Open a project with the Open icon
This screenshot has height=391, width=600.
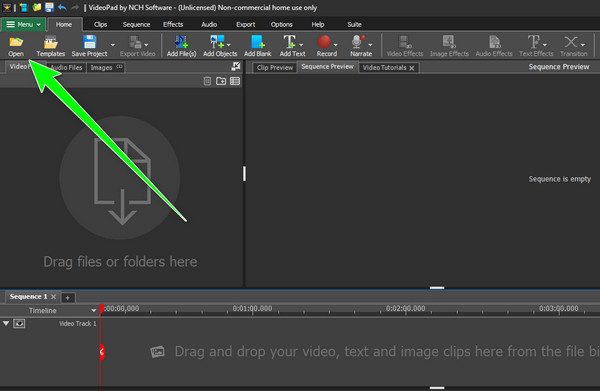click(x=16, y=46)
